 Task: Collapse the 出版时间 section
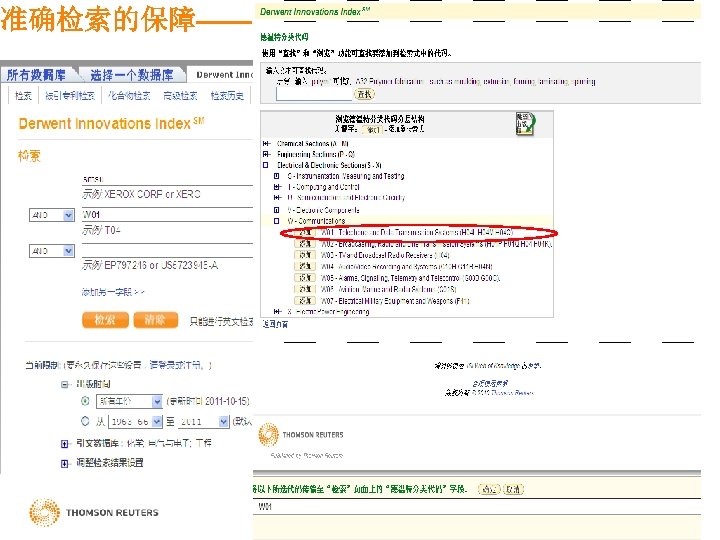tap(65, 384)
